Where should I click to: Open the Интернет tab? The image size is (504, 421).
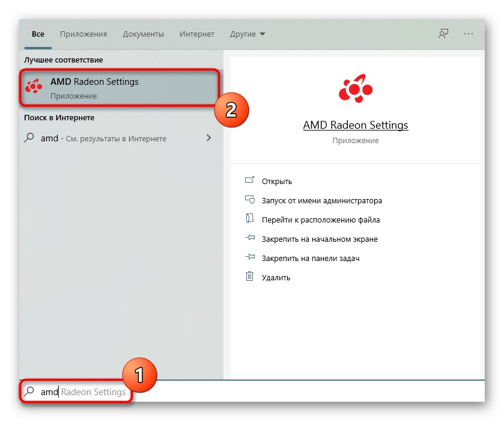pos(196,34)
